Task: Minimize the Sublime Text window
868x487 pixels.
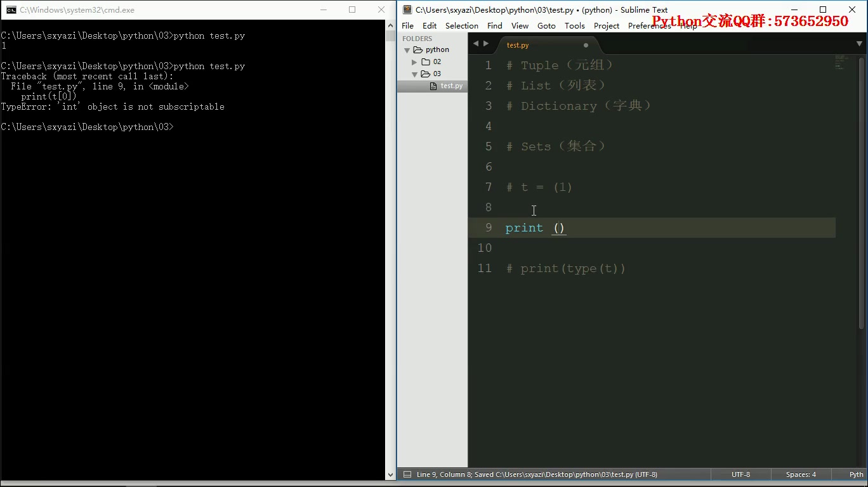Action: pyautogui.click(x=794, y=10)
